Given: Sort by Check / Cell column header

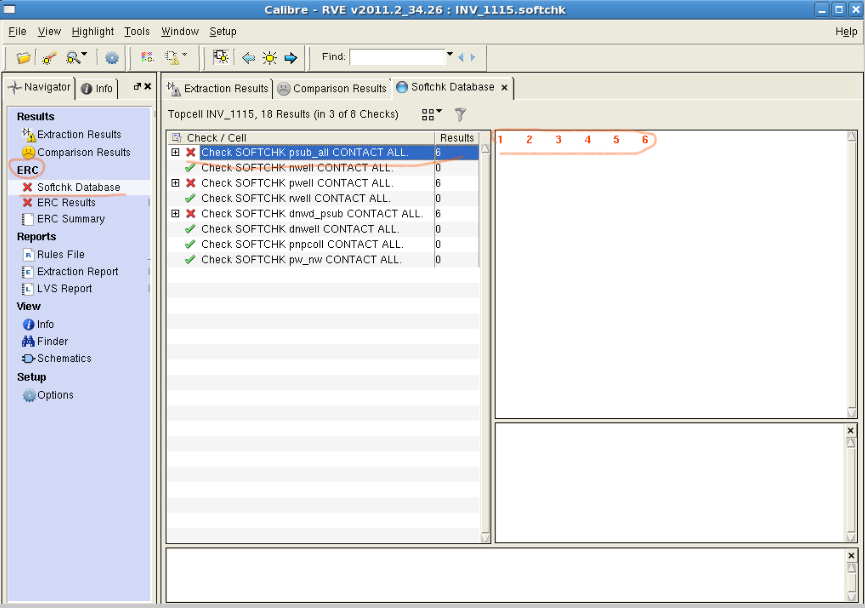Looking at the screenshot, I should pyautogui.click(x=301, y=137).
